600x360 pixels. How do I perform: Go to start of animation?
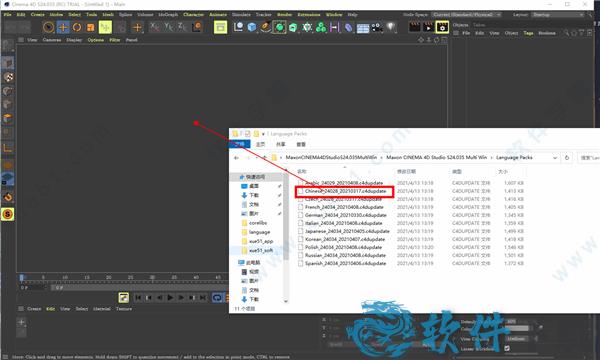138,297
